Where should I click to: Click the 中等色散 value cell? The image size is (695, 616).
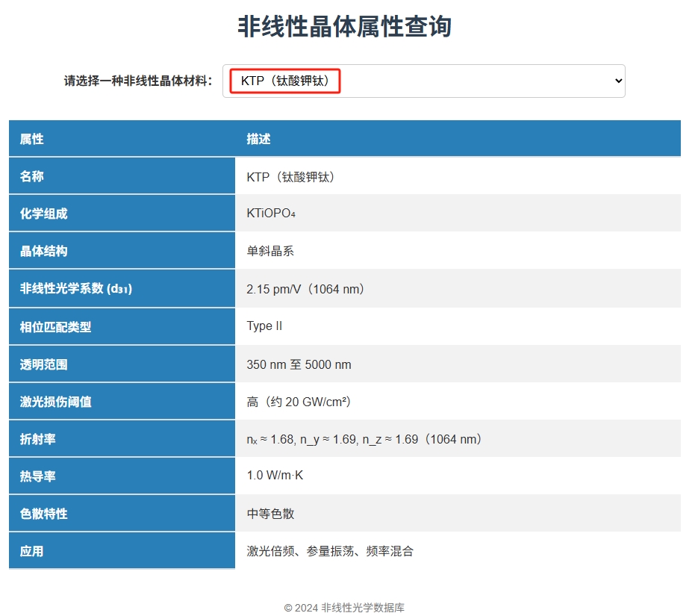[270, 514]
